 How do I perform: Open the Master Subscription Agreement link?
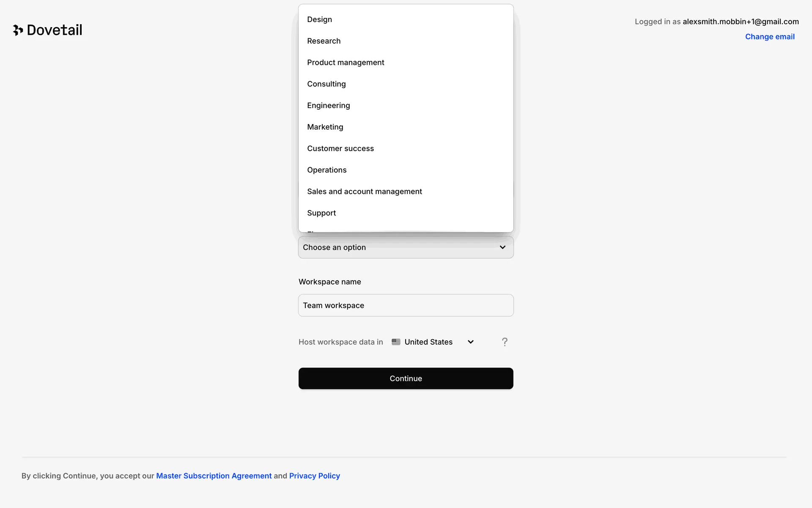(214, 476)
